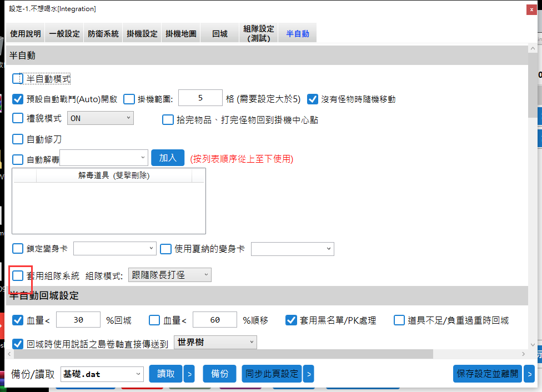Open the 組隊模式 跟隨隊長打怪 dropdown
The height and width of the screenshot is (392, 542).
tap(170, 275)
